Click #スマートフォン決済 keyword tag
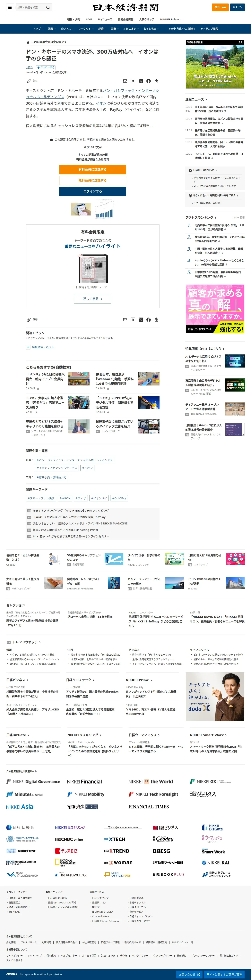251x980 pixels. [41, 498]
